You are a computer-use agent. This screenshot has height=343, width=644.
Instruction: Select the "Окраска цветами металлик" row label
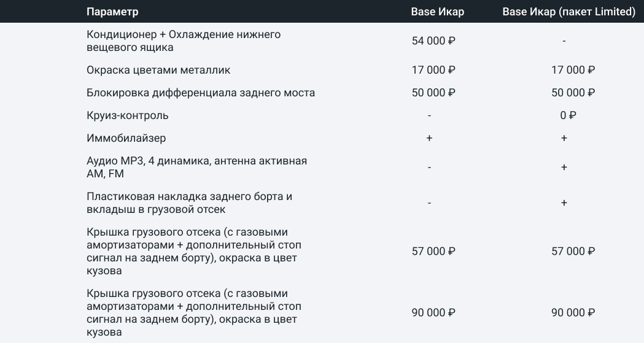pos(158,70)
